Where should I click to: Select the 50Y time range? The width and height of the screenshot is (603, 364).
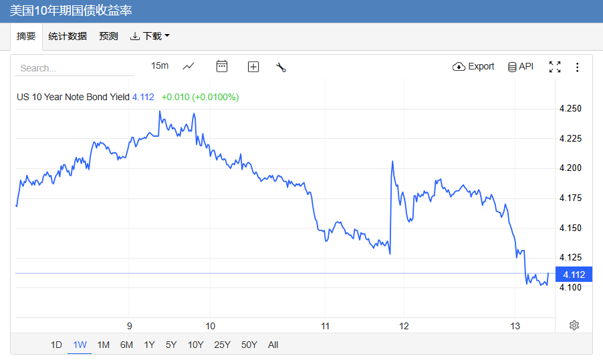(249, 345)
